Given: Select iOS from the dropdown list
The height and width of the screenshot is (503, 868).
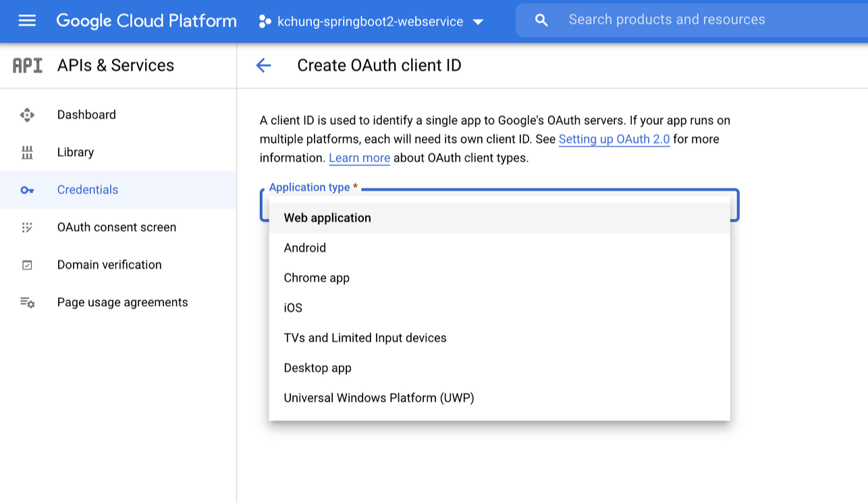Looking at the screenshot, I should [293, 308].
